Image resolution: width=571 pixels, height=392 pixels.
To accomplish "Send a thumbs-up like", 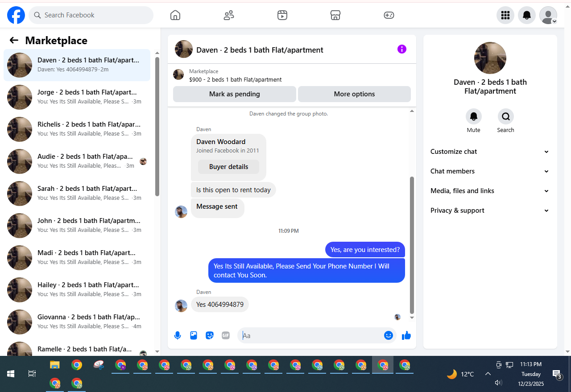I will point(406,335).
